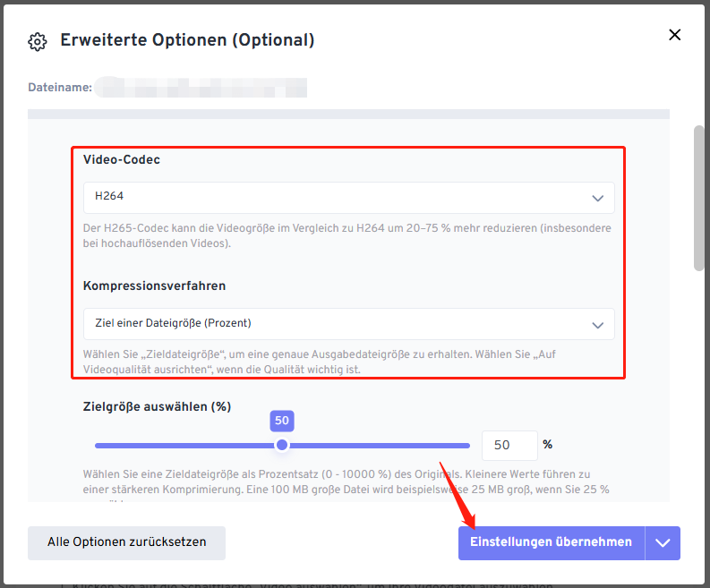Viewport: 710px width, 588px height.
Task: Open the Kompressionsverfahren dropdown
Action: pos(348,324)
